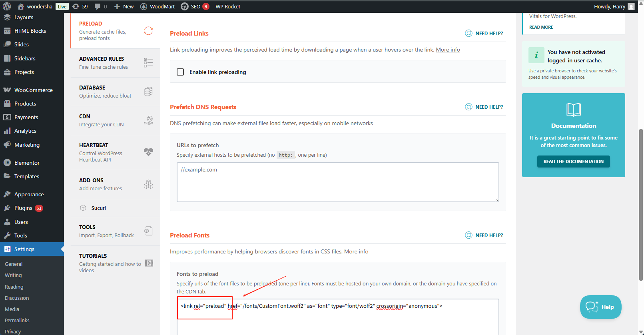Screen dimensions: 644x335
Task: Click the WooCommerce logo icon
Action: click(7, 90)
